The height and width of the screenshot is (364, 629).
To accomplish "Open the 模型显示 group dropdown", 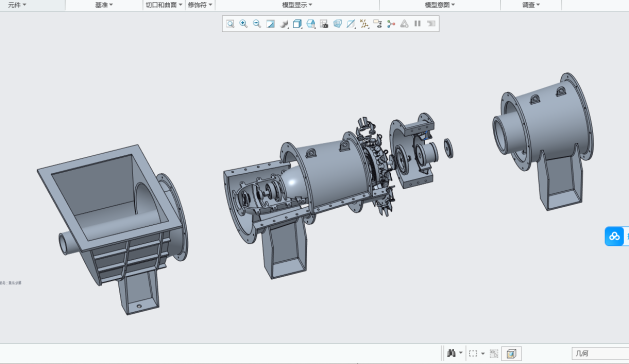I will pos(297,5).
